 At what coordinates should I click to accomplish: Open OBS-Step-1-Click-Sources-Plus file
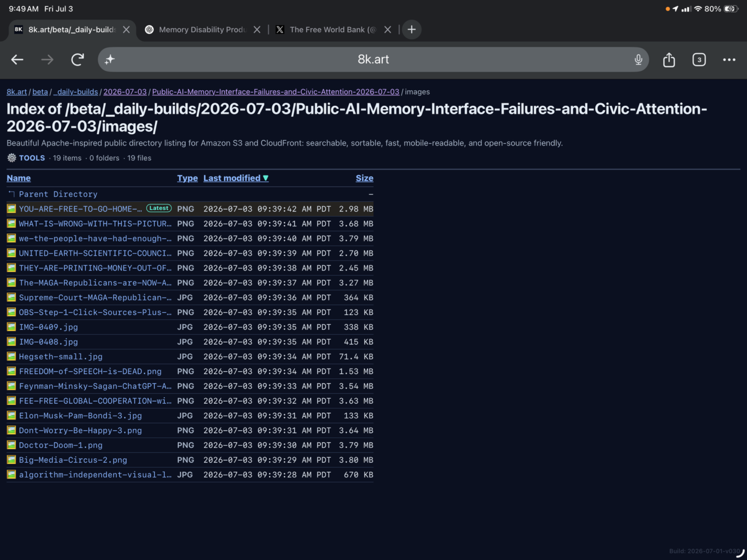(x=95, y=312)
